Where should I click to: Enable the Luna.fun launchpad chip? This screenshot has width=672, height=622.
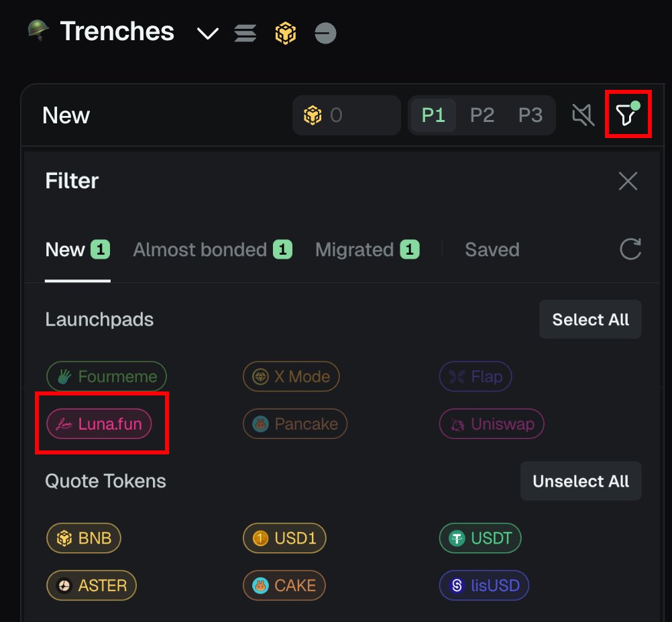tap(99, 424)
